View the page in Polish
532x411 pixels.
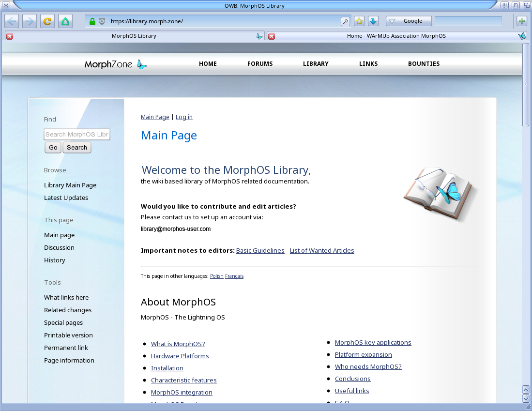(x=216, y=276)
